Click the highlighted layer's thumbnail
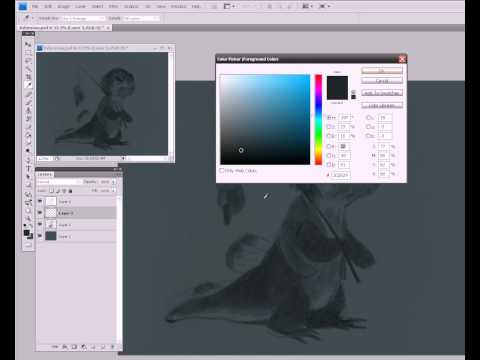This screenshot has height=360, width=480. click(51, 213)
